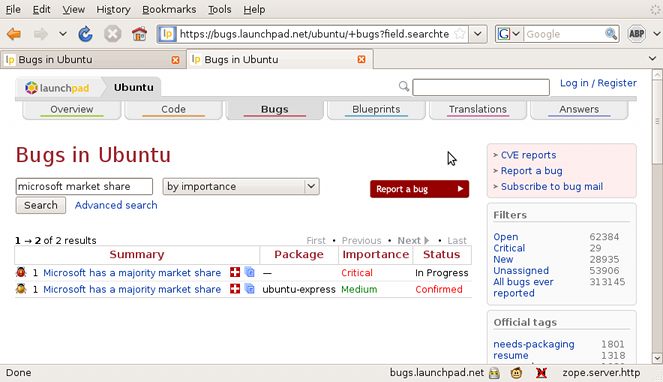
Task: Click red cross badge on ubuntu-express row
Action: (x=235, y=289)
